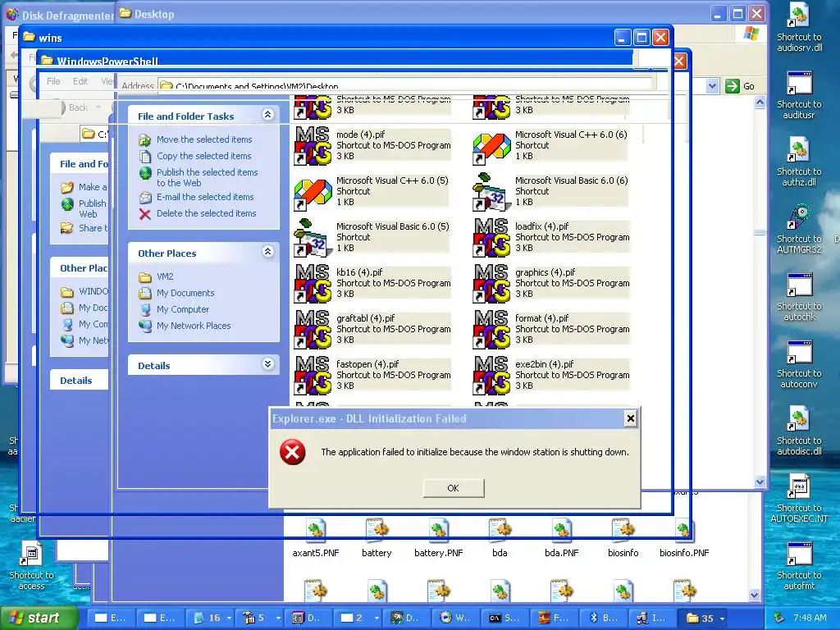Close the Explorer.exe error dialog
The image size is (840, 630).
[x=631, y=419]
